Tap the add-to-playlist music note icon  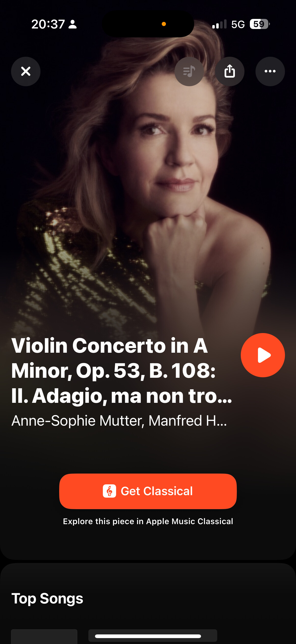coord(189,71)
